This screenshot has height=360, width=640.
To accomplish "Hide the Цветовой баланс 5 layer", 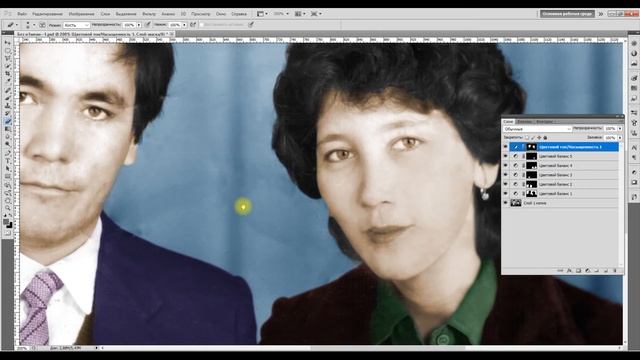I will (x=506, y=156).
